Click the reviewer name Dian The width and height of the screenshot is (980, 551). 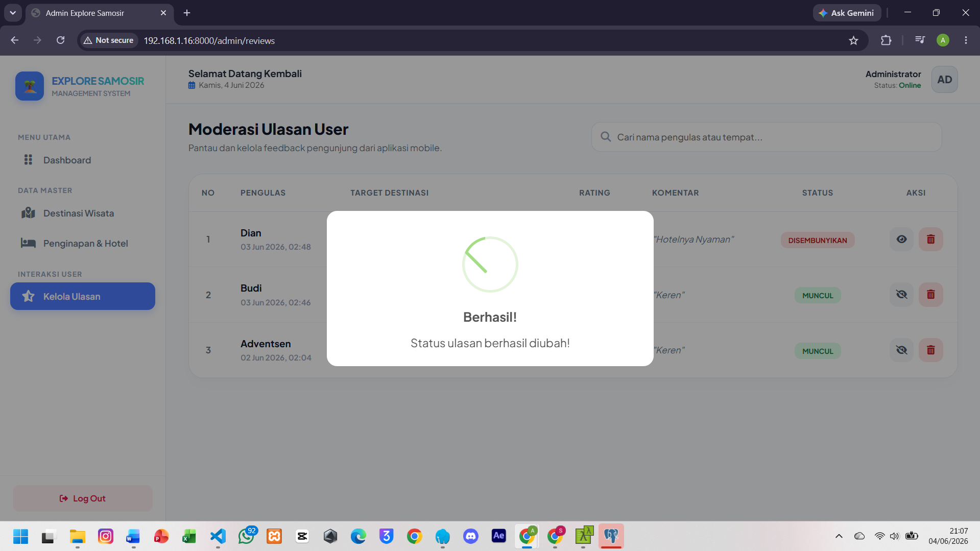pyautogui.click(x=251, y=233)
